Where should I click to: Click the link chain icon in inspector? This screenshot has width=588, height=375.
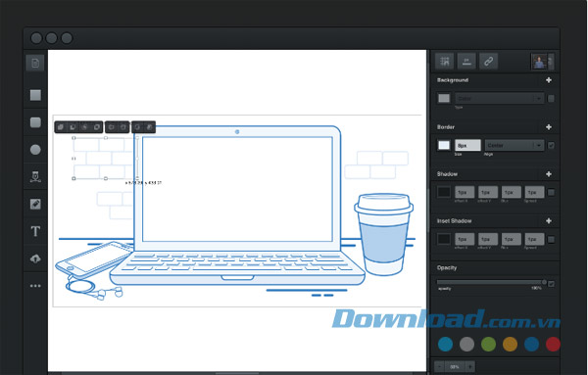(x=488, y=61)
